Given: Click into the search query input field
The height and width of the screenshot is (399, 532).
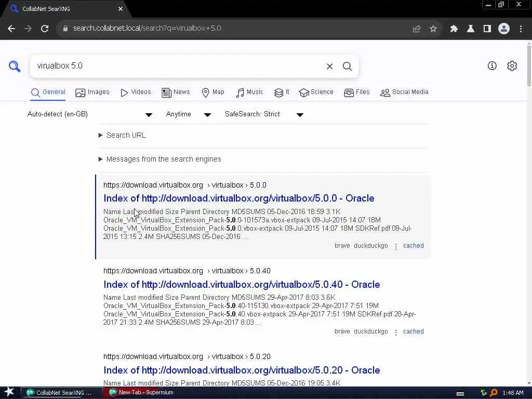Looking at the screenshot, I should click(x=178, y=66).
